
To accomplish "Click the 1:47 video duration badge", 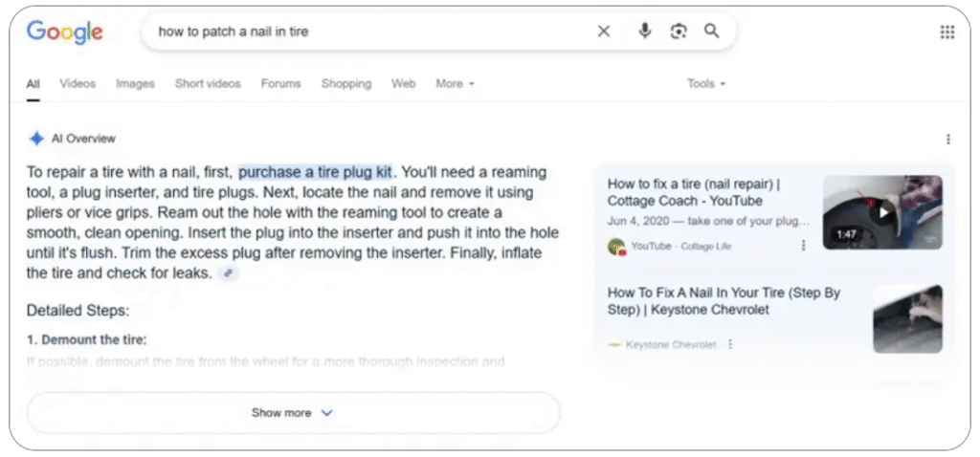I will 846,235.
